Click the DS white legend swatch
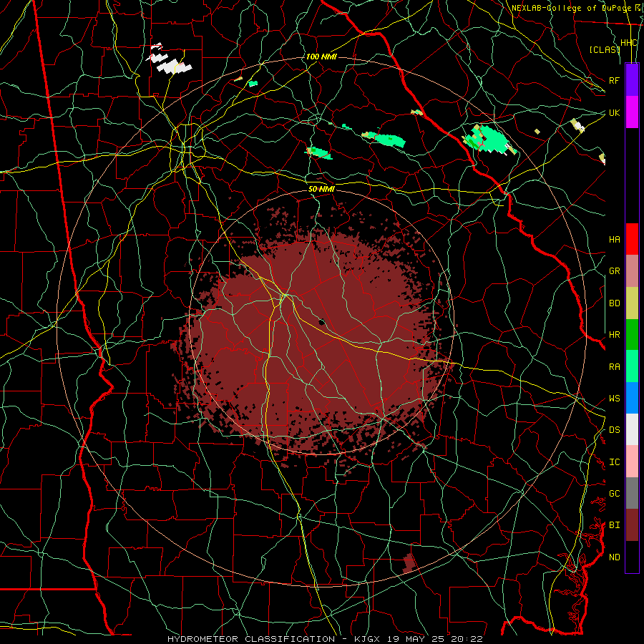The image size is (644, 644). click(632, 429)
